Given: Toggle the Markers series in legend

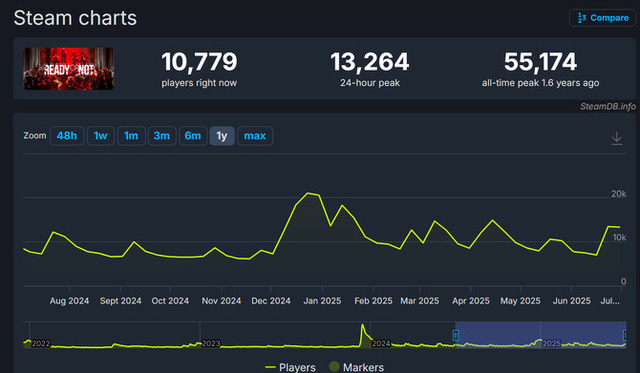Looking at the screenshot, I should point(356,367).
